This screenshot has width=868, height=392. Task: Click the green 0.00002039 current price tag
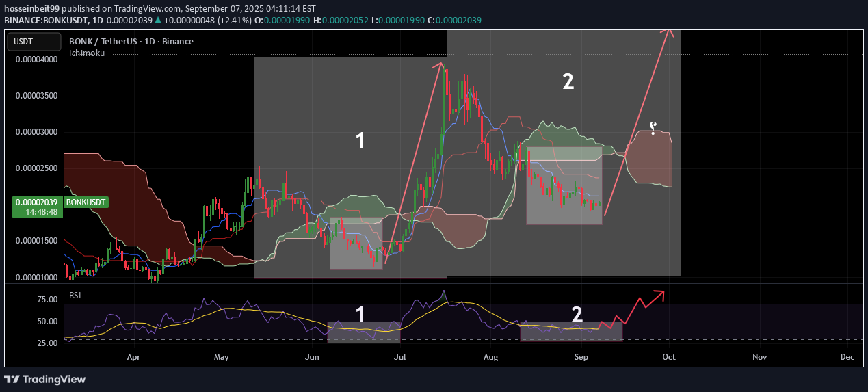(x=37, y=202)
